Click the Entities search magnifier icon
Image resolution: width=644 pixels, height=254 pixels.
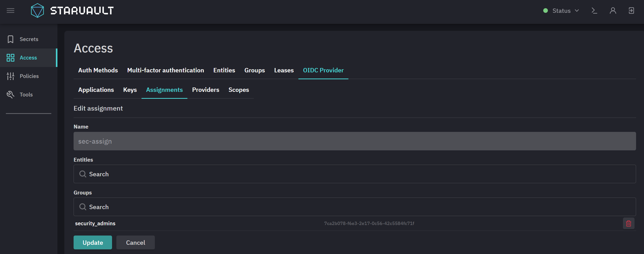[83, 174]
